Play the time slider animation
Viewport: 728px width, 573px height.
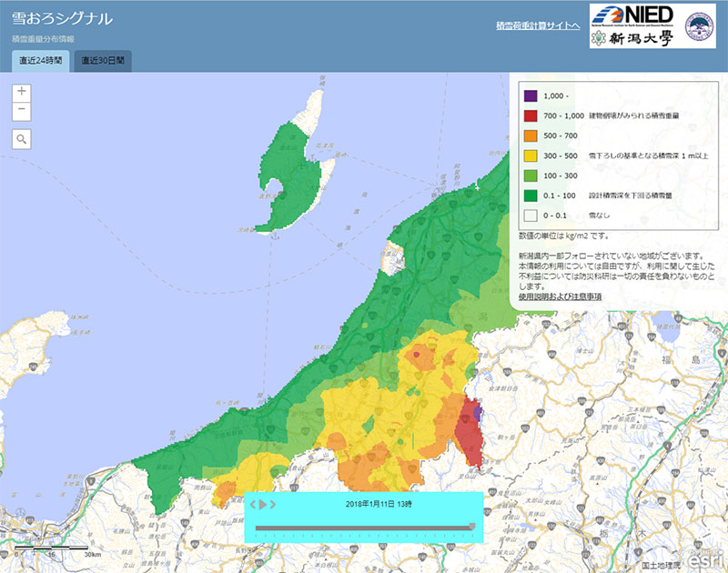[261, 504]
